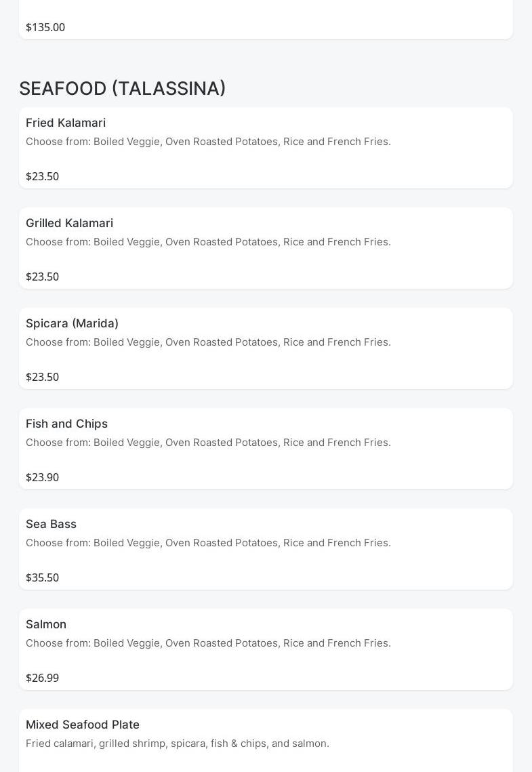Open the Fried Kalamari menu item
The height and width of the screenshot is (772, 532).
click(66, 123)
